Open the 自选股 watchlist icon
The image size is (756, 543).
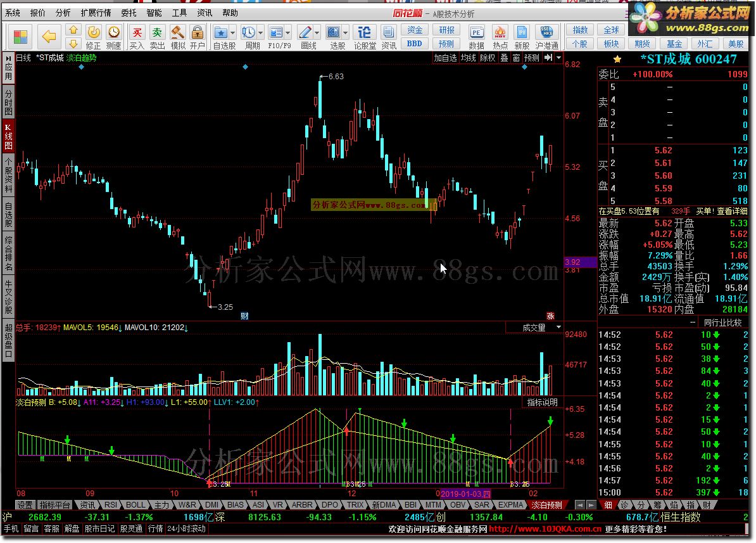coord(221,32)
